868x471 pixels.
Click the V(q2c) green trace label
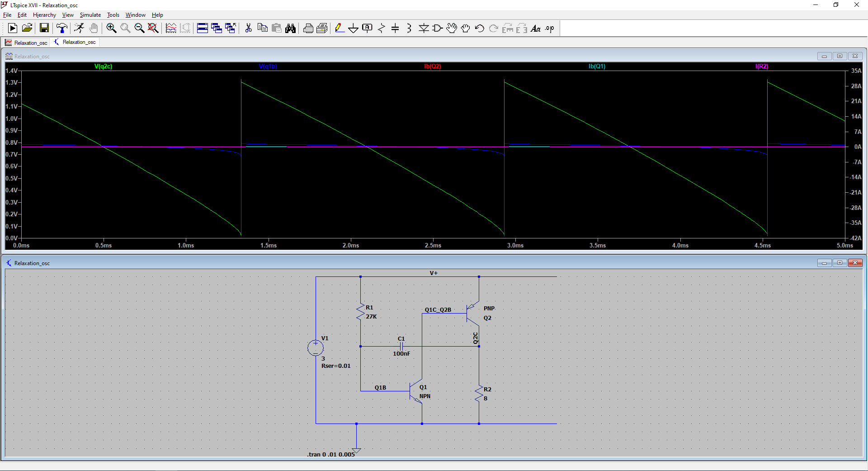pyautogui.click(x=104, y=66)
